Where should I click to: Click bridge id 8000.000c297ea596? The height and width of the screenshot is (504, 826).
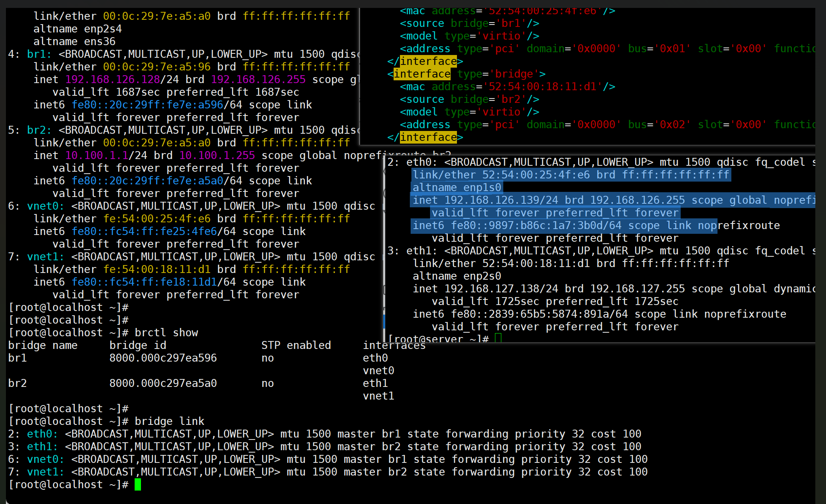[x=163, y=358]
